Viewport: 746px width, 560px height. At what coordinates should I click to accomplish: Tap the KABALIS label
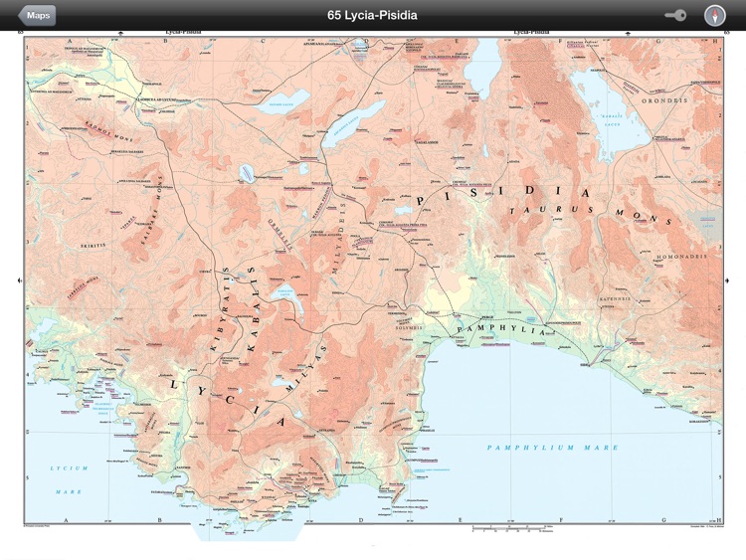(x=253, y=309)
